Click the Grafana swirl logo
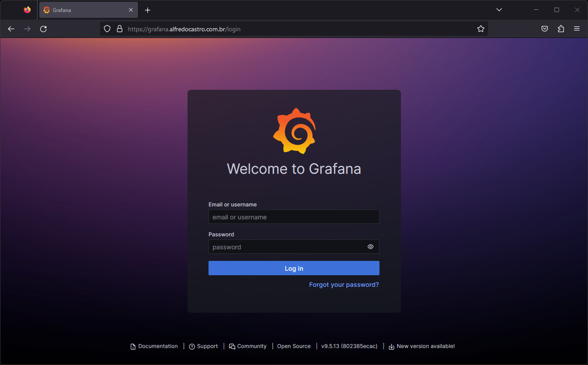588x365 pixels. (x=294, y=131)
